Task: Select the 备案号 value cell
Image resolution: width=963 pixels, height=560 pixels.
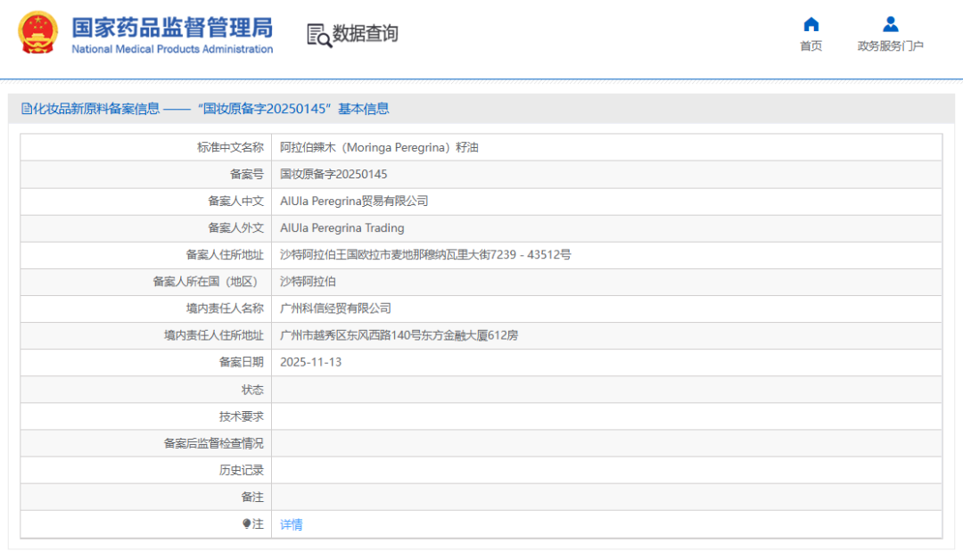Action: click(x=339, y=174)
